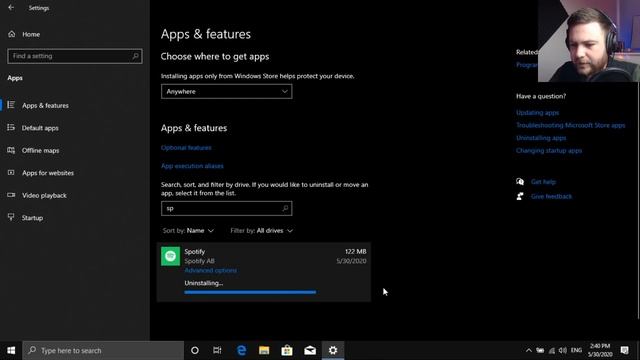Click the Get help chat icon

(x=520, y=182)
